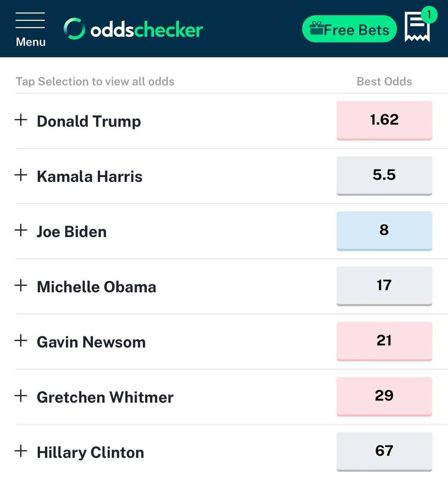The width and height of the screenshot is (448, 478).
Task: Click the oddschecker logo
Action: tap(133, 29)
